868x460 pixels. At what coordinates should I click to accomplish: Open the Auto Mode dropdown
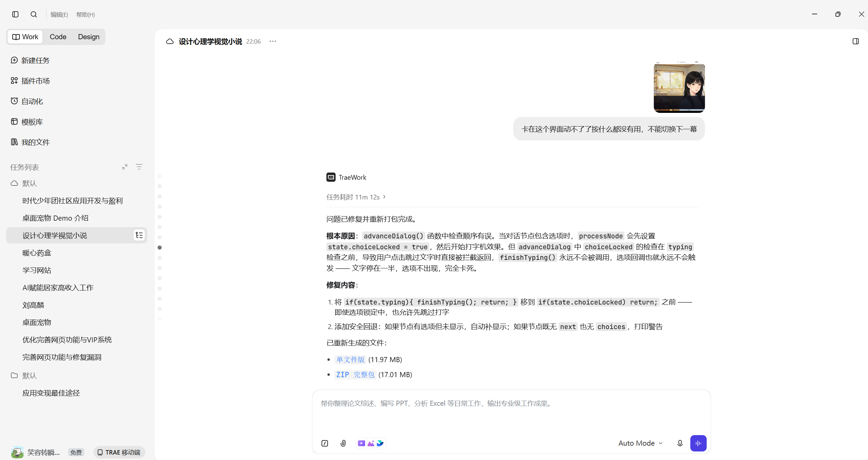(640, 443)
